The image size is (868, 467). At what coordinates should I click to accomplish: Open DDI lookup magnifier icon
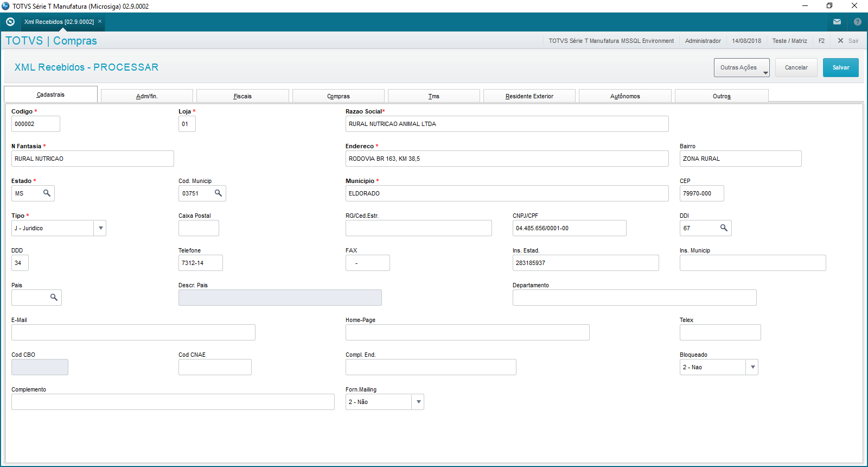(x=724, y=228)
